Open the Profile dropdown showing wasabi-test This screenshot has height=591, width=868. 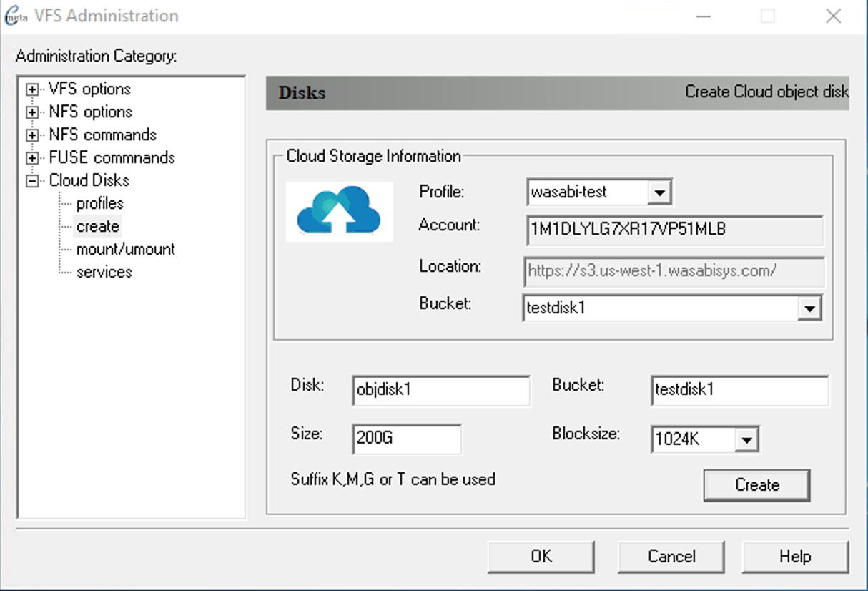659,192
